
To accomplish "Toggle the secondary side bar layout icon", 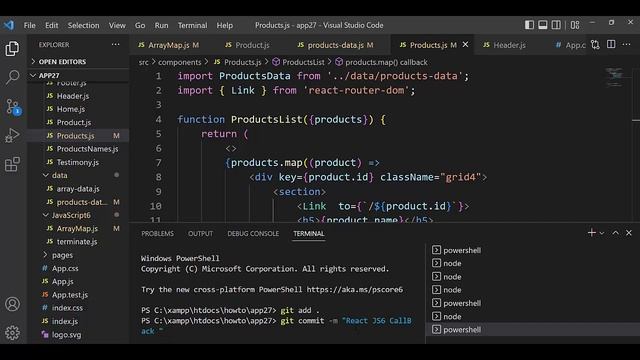I will click(x=556, y=25).
